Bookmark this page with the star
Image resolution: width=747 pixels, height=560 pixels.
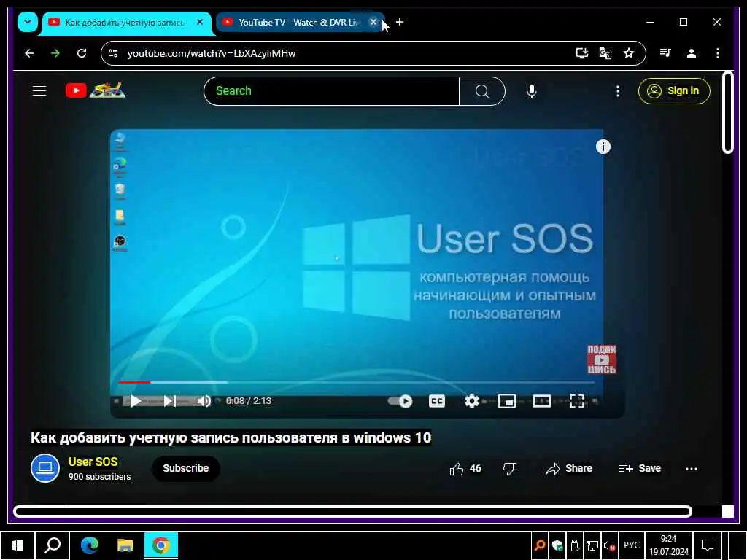pos(629,53)
